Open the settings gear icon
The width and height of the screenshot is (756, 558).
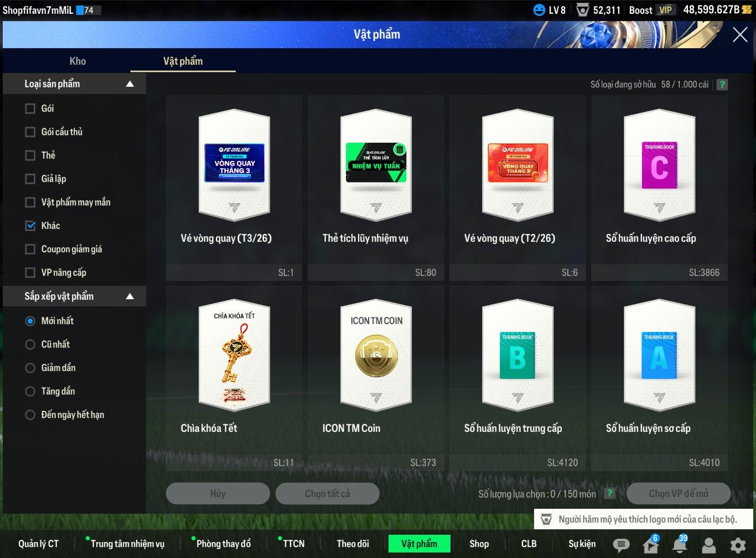[x=738, y=546]
